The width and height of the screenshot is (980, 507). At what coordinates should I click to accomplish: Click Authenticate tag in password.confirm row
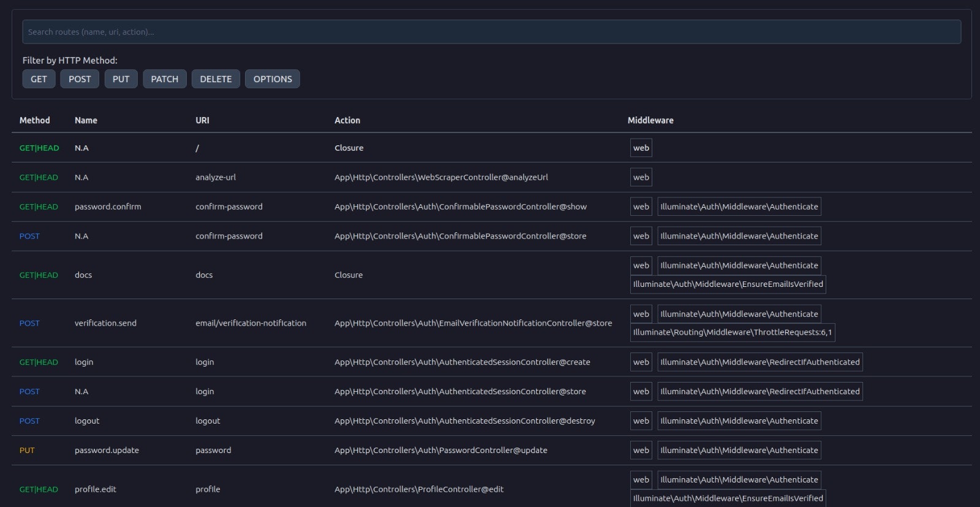(x=739, y=207)
